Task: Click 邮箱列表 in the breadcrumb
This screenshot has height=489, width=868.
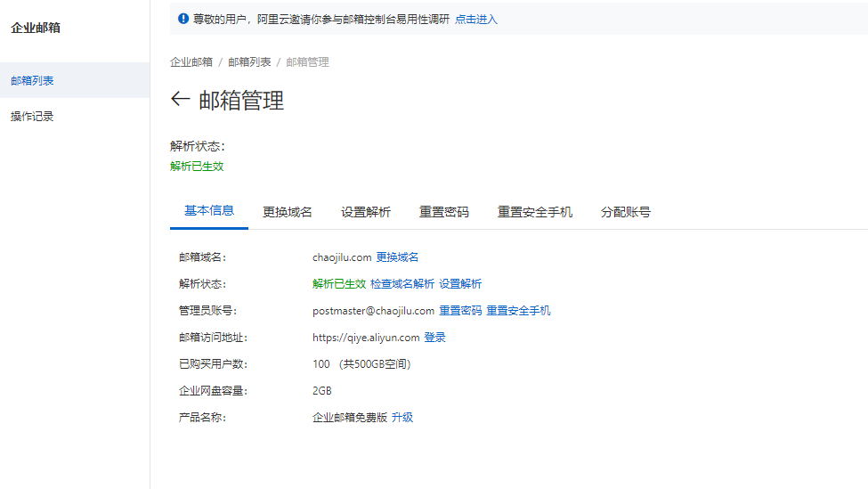Action: [x=249, y=62]
